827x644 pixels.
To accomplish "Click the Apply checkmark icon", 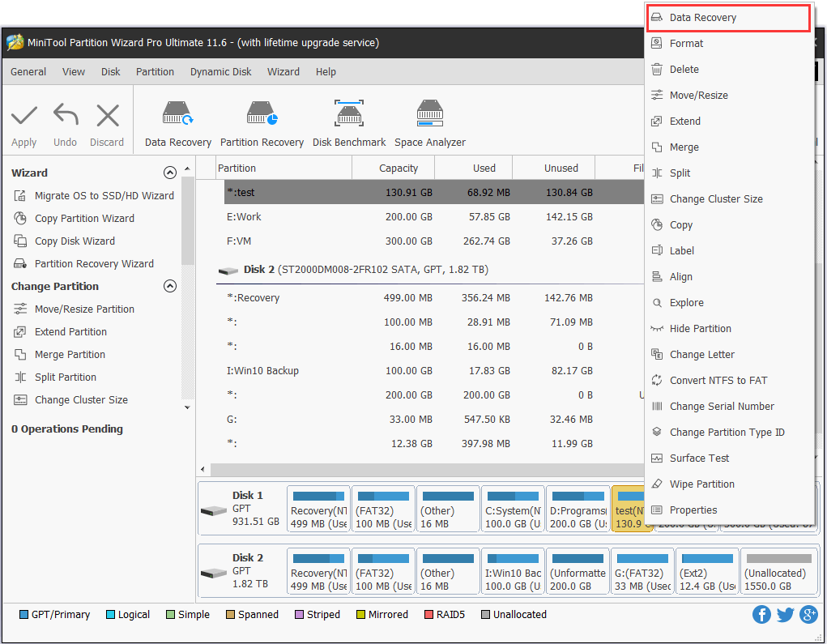I will 23,116.
